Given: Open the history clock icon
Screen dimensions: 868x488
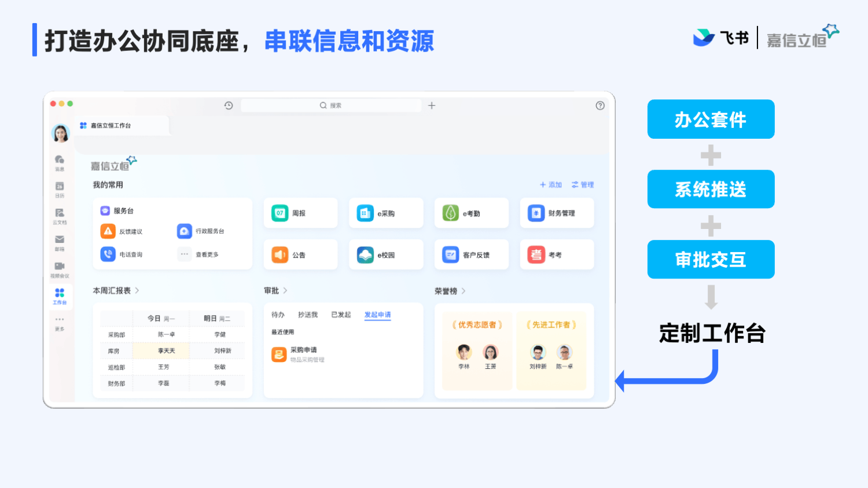Looking at the screenshot, I should (229, 105).
